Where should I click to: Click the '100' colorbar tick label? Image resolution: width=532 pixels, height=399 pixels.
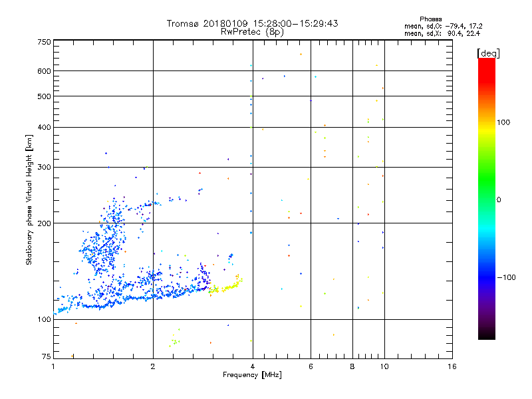503,122
